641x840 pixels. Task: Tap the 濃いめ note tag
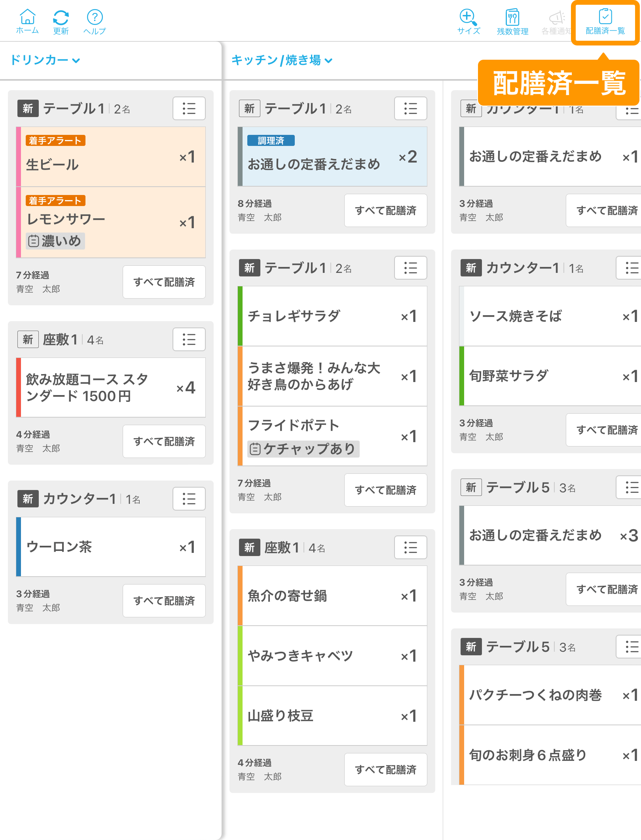pos(55,241)
